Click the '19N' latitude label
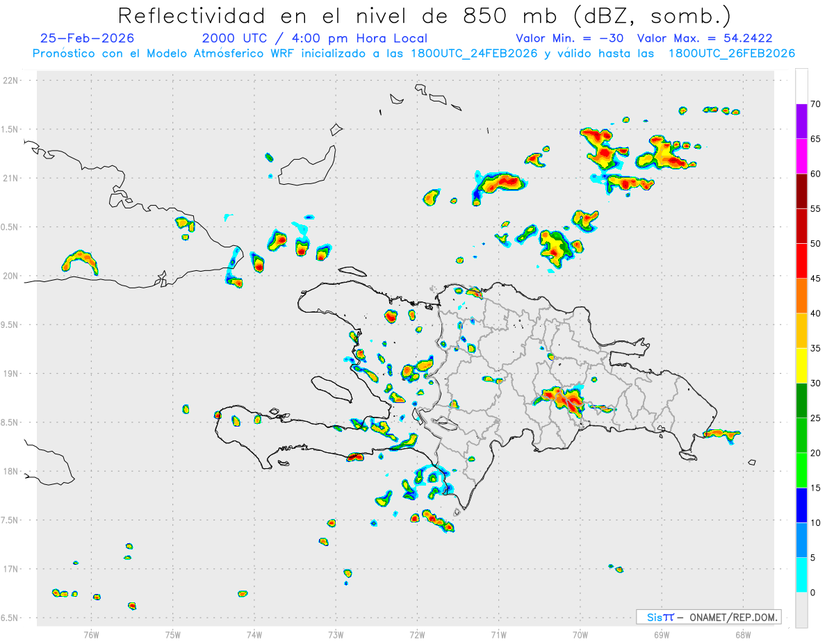The height and width of the screenshot is (644, 834). point(12,374)
